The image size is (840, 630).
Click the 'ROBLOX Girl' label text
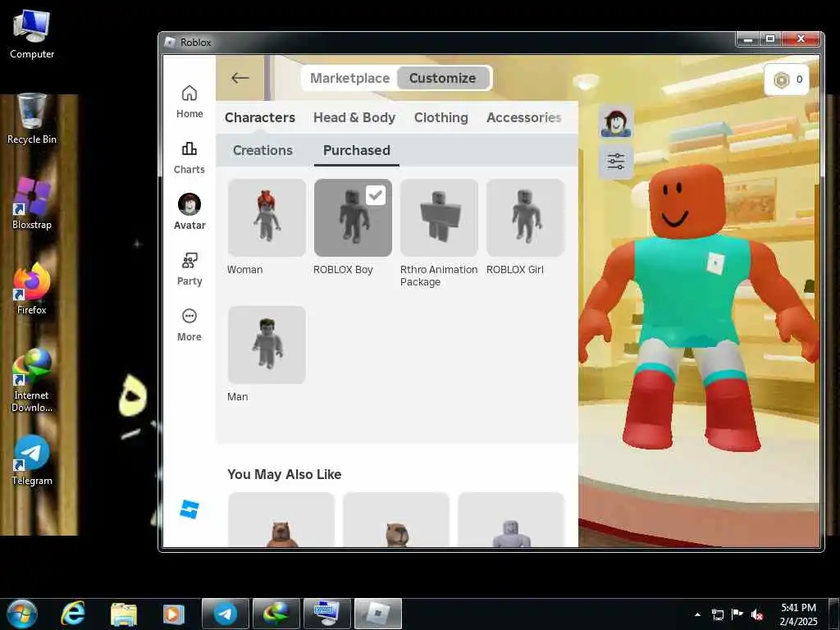coord(515,269)
